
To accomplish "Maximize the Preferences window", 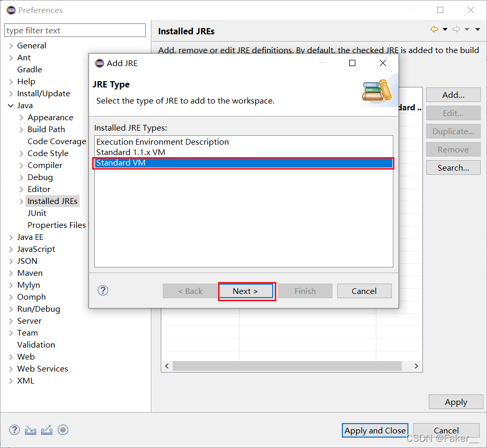I will pos(440,10).
